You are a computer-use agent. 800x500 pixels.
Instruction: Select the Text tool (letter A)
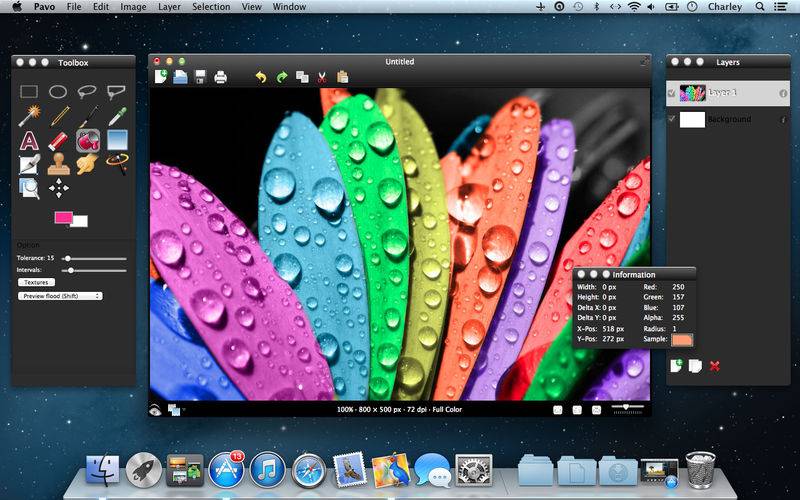[29, 141]
